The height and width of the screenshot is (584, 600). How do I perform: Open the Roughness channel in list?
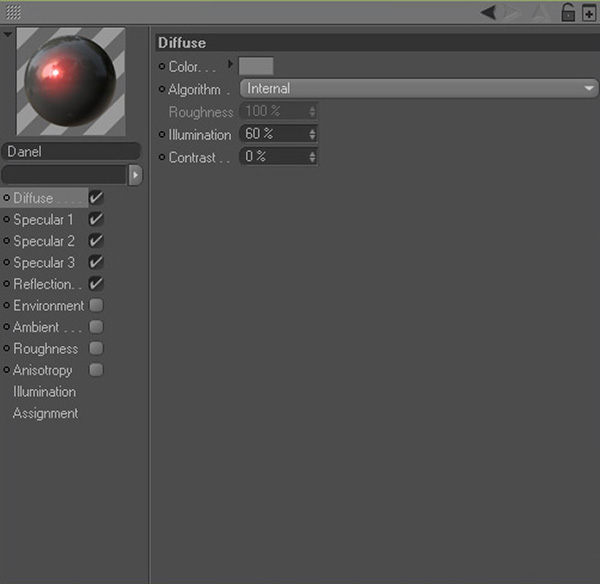click(x=46, y=349)
